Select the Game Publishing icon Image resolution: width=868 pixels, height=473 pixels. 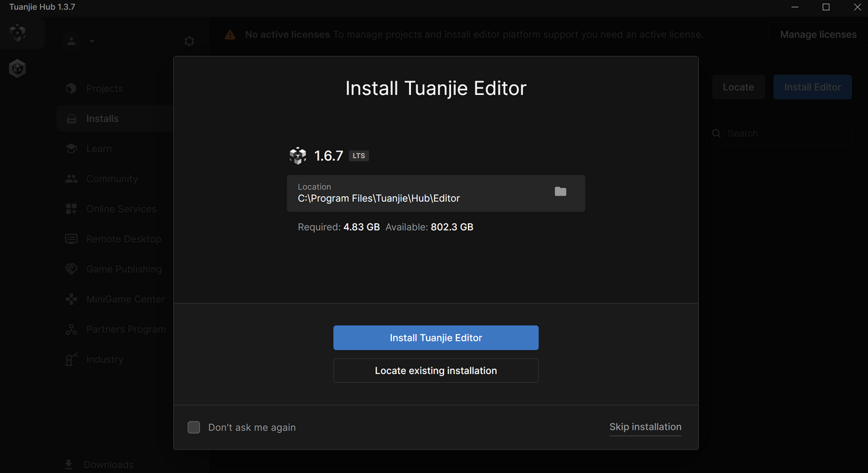(x=71, y=268)
